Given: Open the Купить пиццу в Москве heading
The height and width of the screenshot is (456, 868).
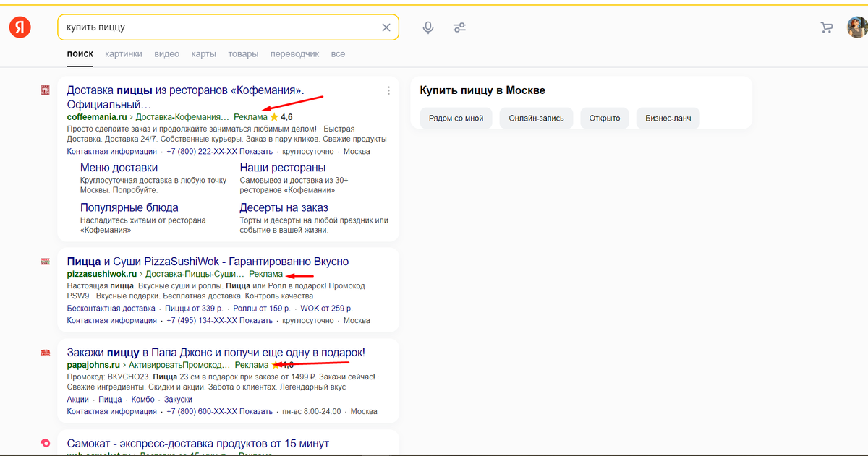Looking at the screenshot, I should click(x=482, y=90).
